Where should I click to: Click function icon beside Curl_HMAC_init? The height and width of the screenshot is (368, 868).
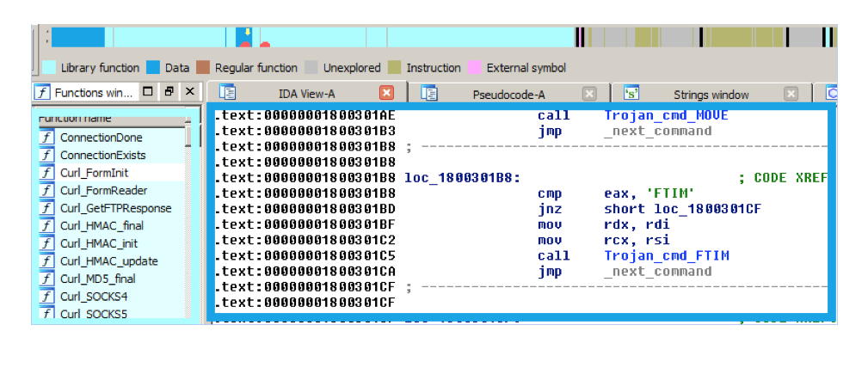pos(46,243)
